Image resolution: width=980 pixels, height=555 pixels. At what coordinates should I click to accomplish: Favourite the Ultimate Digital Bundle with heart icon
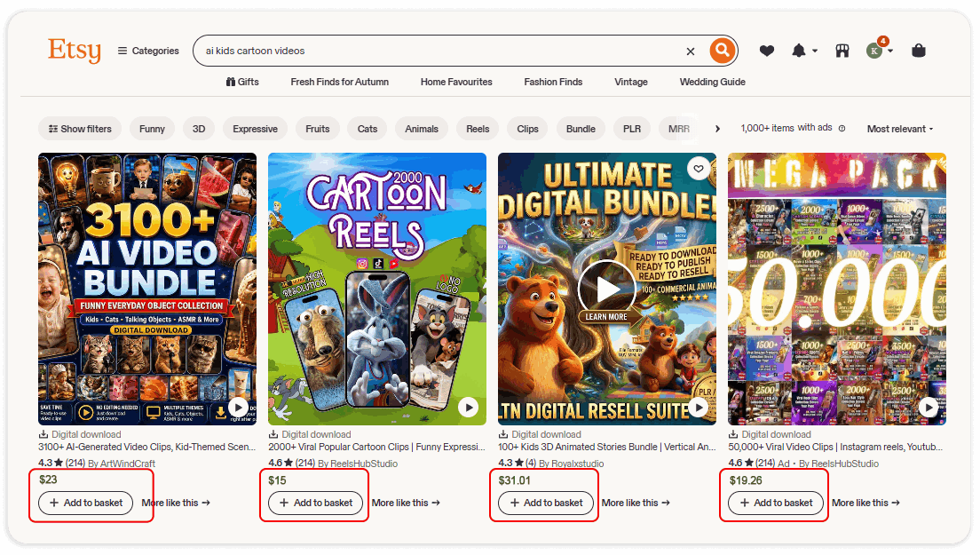(698, 168)
